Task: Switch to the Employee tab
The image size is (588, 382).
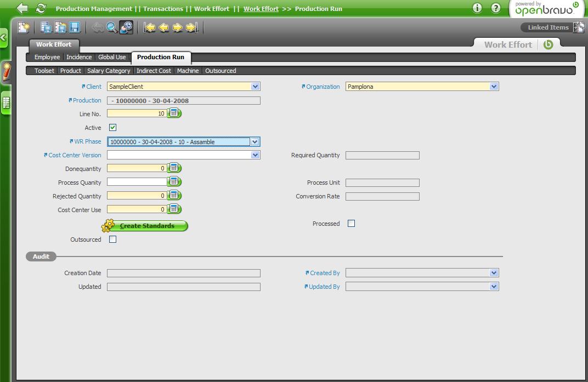Action: [47, 57]
